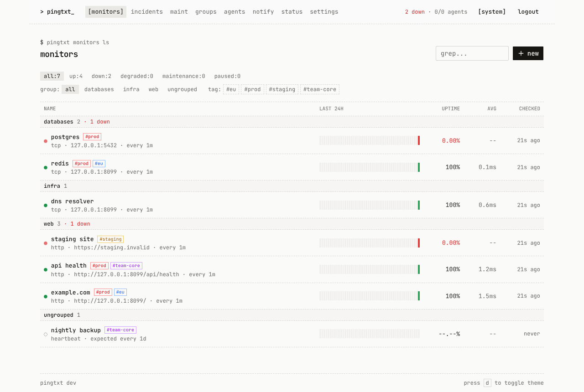Click the d theme toggle key
Image resolution: width=584 pixels, height=392 pixels.
tap(487, 383)
